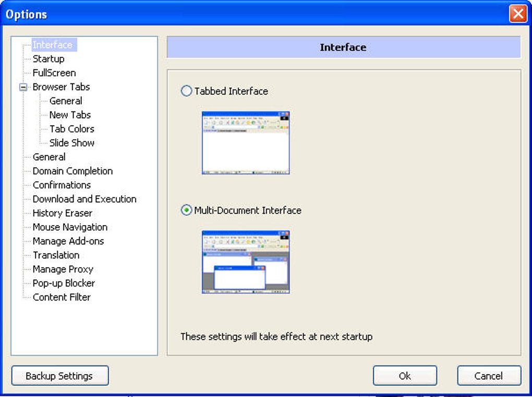This screenshot has width=532, height=397.
Task: Open the History Eraser page
Action: click(63, 213)
